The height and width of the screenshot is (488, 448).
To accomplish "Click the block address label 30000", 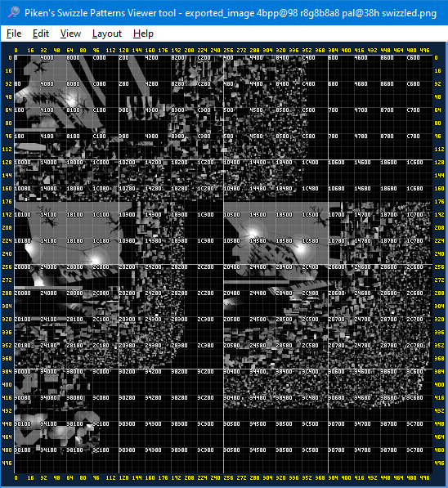I will (x=22, y=372).
